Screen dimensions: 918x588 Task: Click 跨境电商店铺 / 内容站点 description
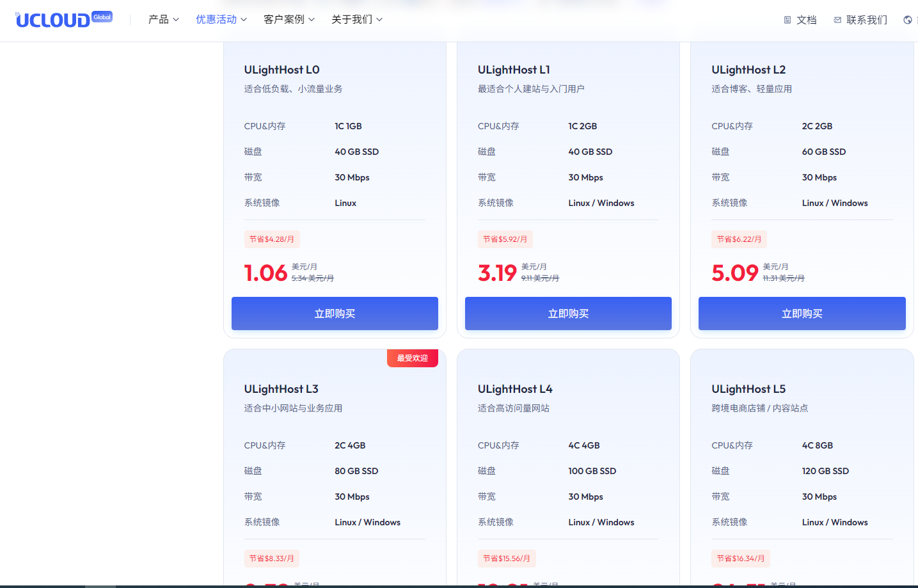pyautogui.click(x=760, y=408)
